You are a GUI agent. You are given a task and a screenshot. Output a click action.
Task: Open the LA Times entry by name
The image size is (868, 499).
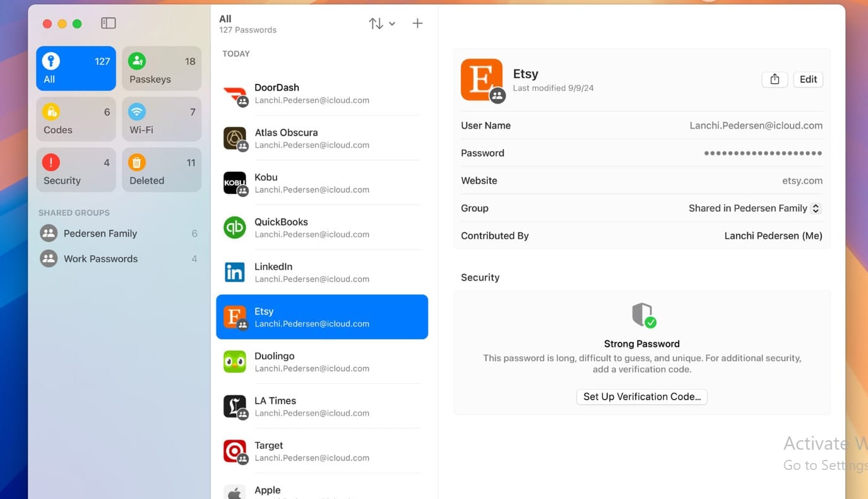coord(275,400)
